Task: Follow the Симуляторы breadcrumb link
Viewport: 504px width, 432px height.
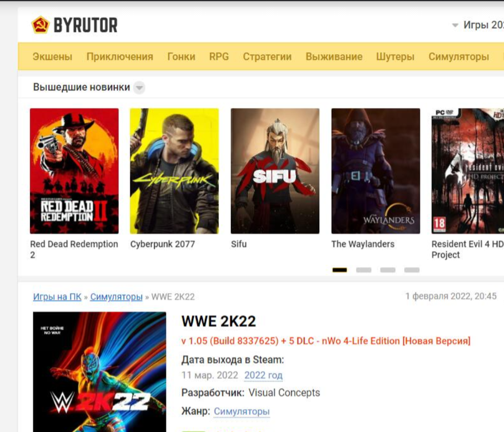Action: tap(116, 297)
